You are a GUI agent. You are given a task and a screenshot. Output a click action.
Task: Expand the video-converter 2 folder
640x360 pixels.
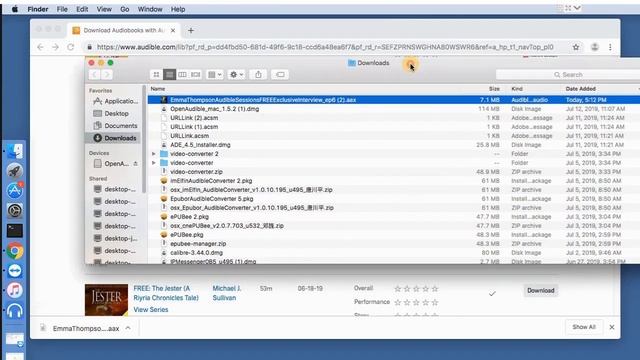[x=154, y=154]
